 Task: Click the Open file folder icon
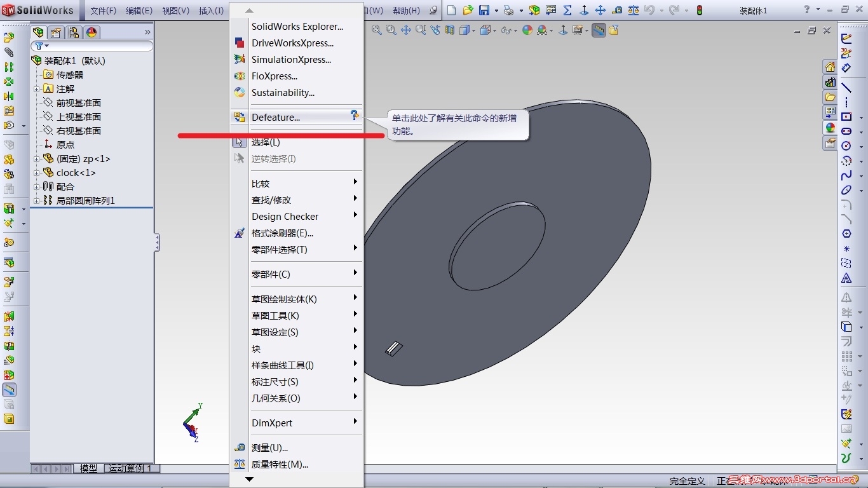click(468, 10)
